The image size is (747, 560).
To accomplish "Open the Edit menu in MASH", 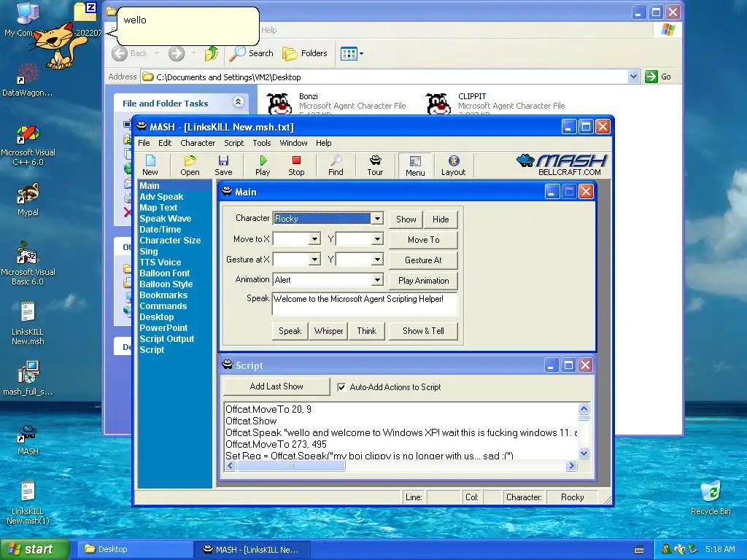I will pyautogui.click(x=165, y=143).
